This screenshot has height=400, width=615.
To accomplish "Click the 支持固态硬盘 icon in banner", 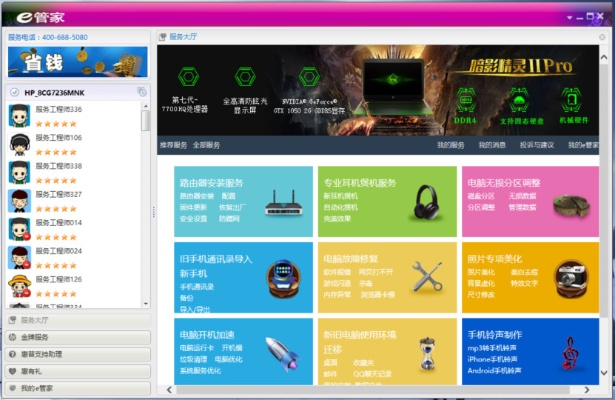I will [x=519, y=100].
